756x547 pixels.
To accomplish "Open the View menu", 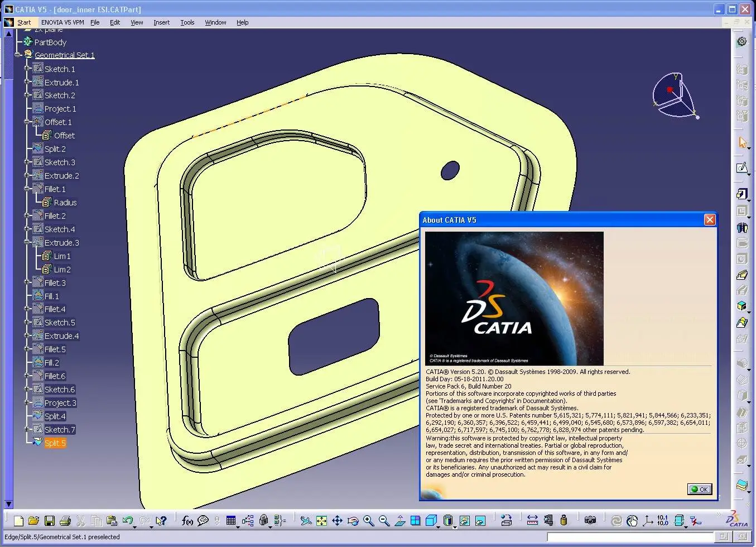I will (x=137, y=22).
